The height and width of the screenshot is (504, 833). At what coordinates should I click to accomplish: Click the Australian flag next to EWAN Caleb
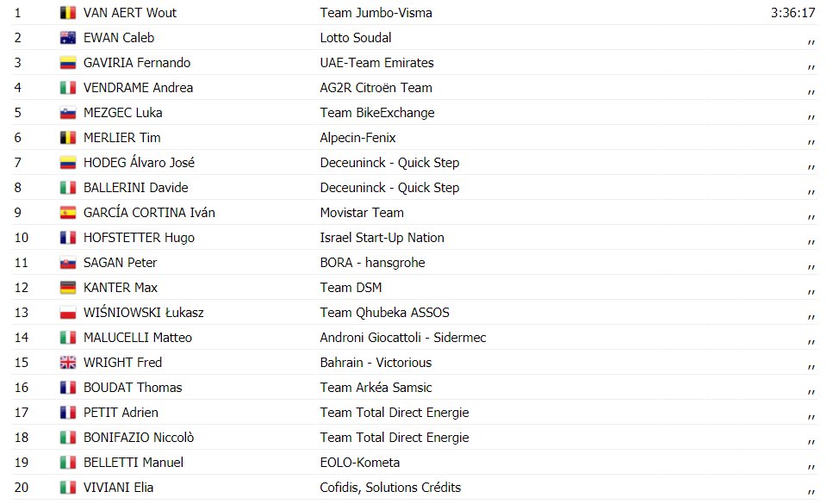(67, 38)
